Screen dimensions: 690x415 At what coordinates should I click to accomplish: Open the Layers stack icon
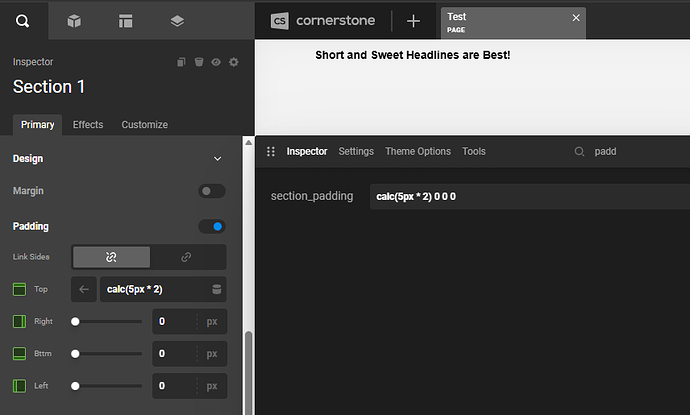click(x=177, y=21)
